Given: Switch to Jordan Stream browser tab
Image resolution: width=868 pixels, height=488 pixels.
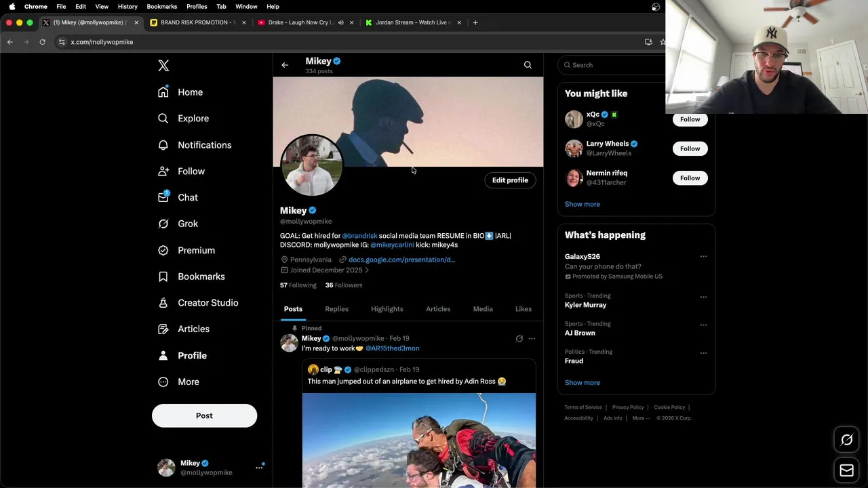Looking at the screenshot, I should 412,22.
